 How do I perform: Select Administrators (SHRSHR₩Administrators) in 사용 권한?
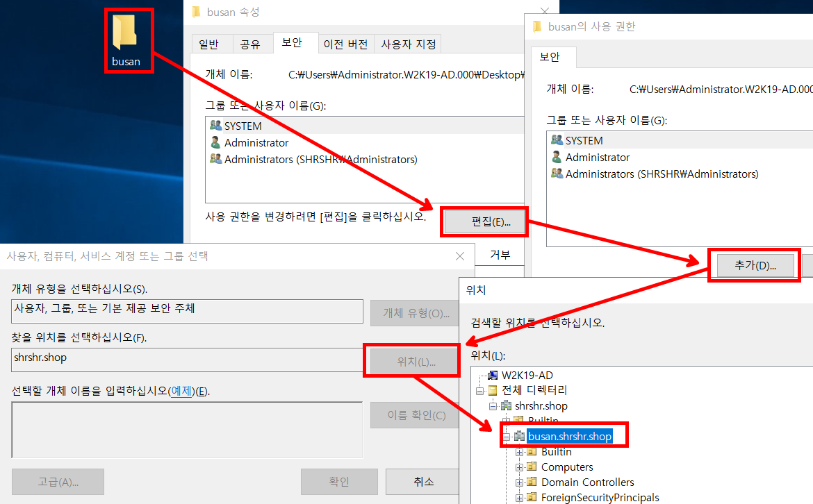click(662, 174)
